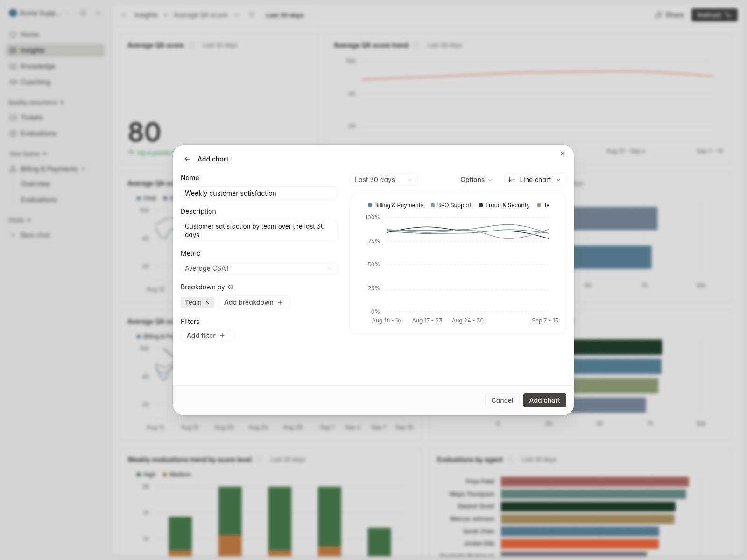Cancel the Add chart dialog

(x=502, y=400)
